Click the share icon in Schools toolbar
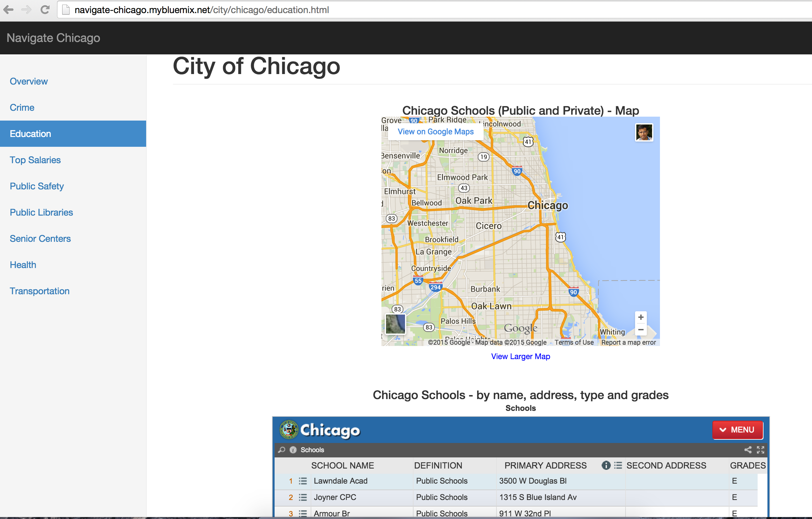The image size is (812, 519). [x=747, y=450]
